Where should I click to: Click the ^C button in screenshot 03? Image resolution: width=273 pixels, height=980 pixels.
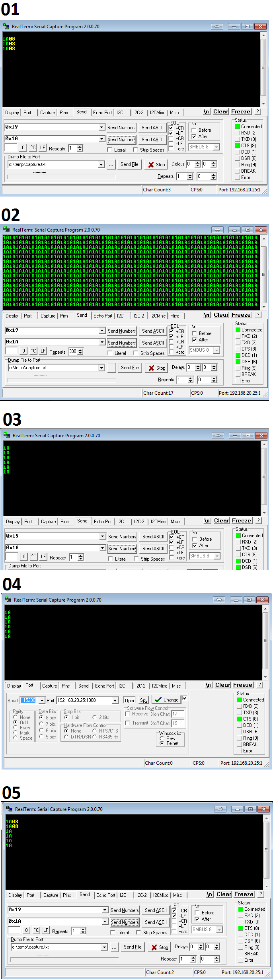click(34, 557)
